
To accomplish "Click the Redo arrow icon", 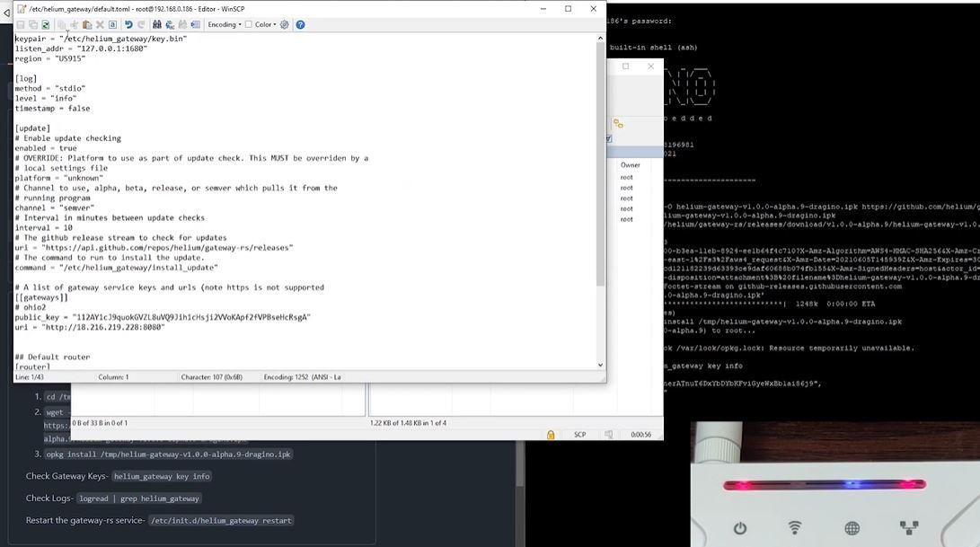I will (x=141, y=24).
